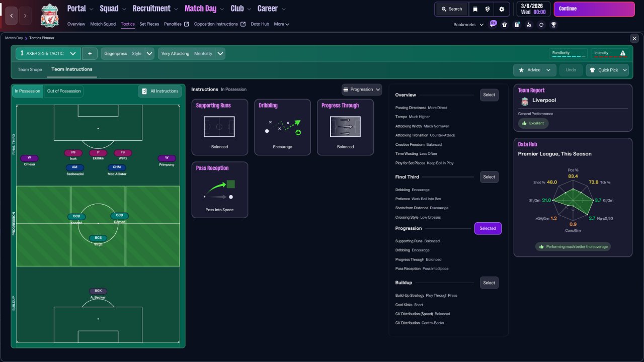644x362 pixels.
Task: Toggle All Instructions checkbox button
Action: (x=160, y=91)
